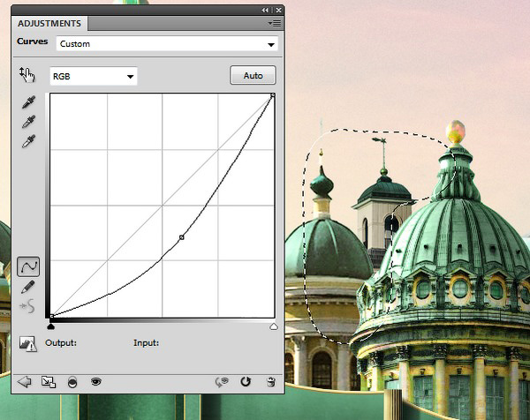
Task: Delete this adjustment layer via trash icon
Action: (271, 382)
